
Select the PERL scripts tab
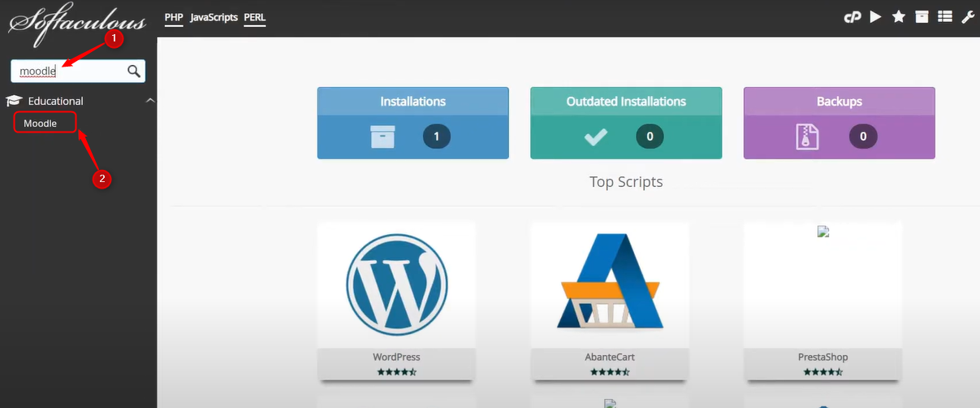(x=255, y=17)
